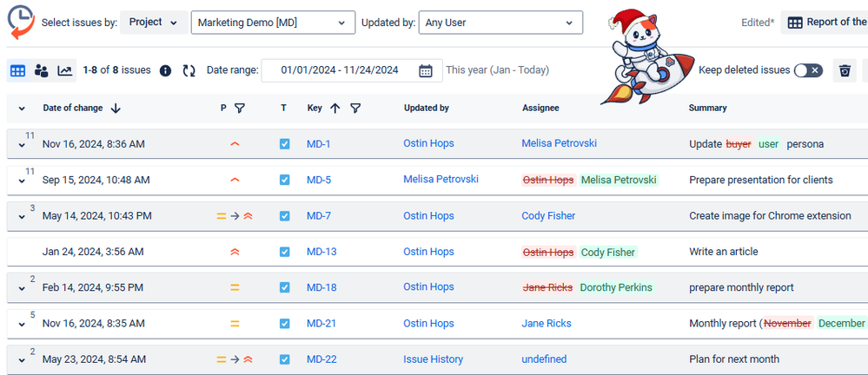This screenshot has width=868, height=375.
Task: Expand the MD-1 row changes
Action: (x=22, y=145)
